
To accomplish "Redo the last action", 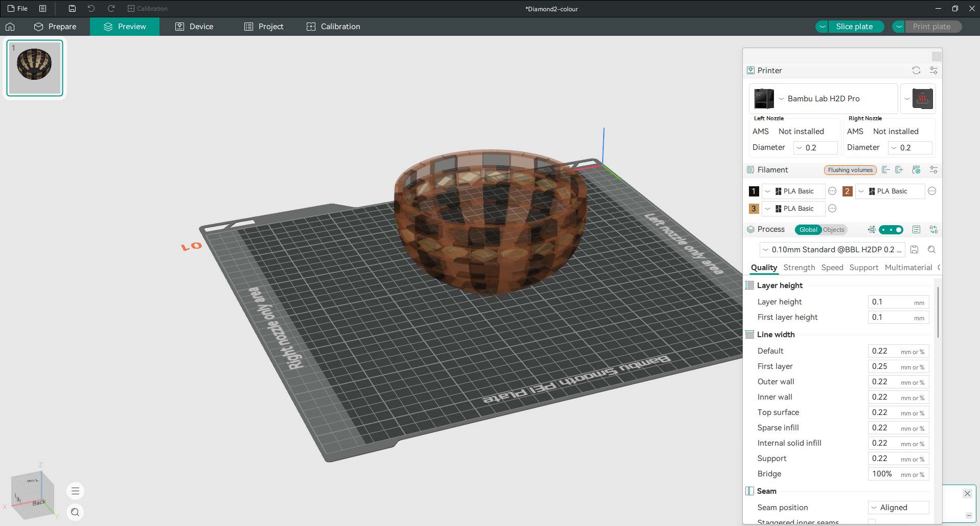I will (x=111, y=9).
